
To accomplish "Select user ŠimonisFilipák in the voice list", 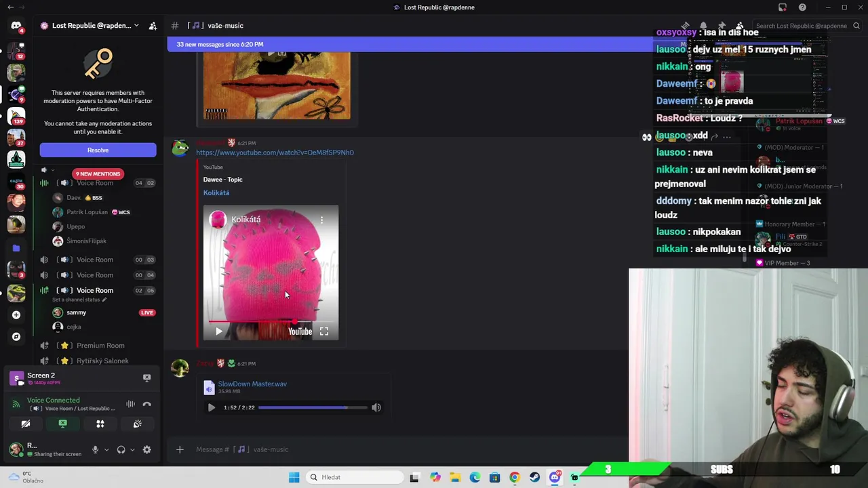I will pyautogui.click(x=86, y=241).
